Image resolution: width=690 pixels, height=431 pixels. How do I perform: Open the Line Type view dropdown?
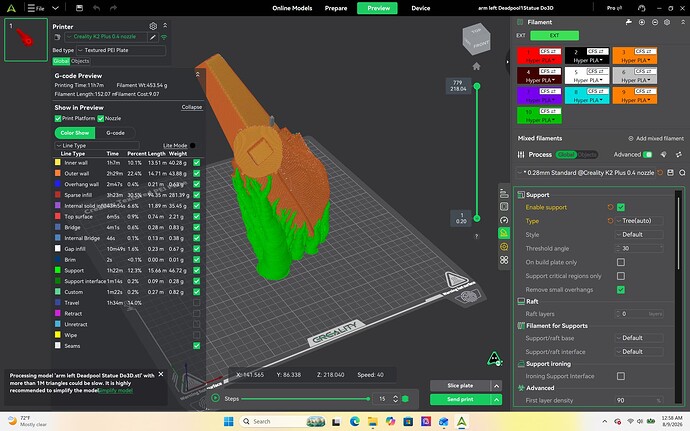coord(96,145)
